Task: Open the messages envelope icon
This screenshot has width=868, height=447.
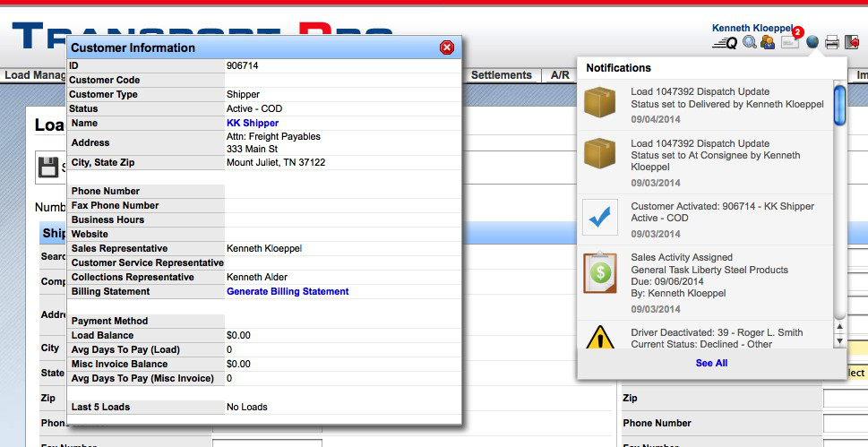Action: pos(789,42)
